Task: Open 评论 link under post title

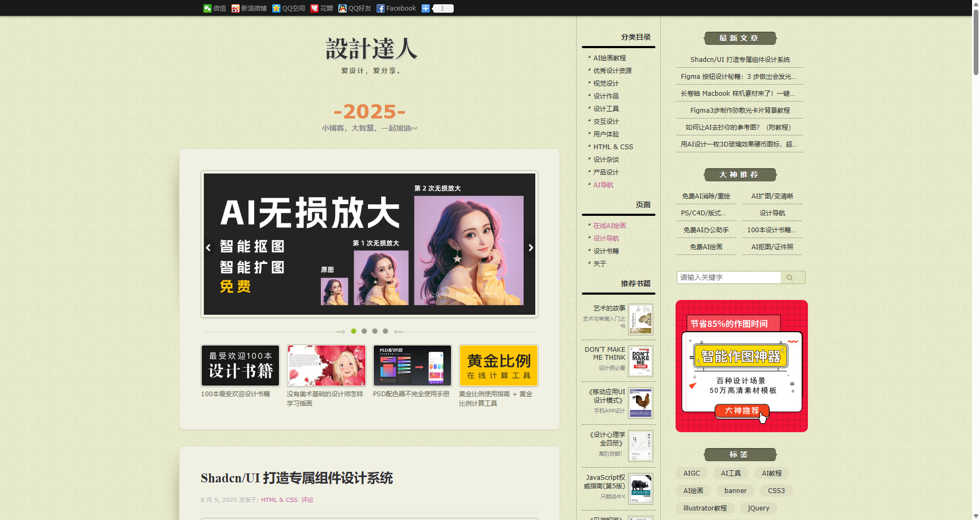Action: [x=308, y=500]
